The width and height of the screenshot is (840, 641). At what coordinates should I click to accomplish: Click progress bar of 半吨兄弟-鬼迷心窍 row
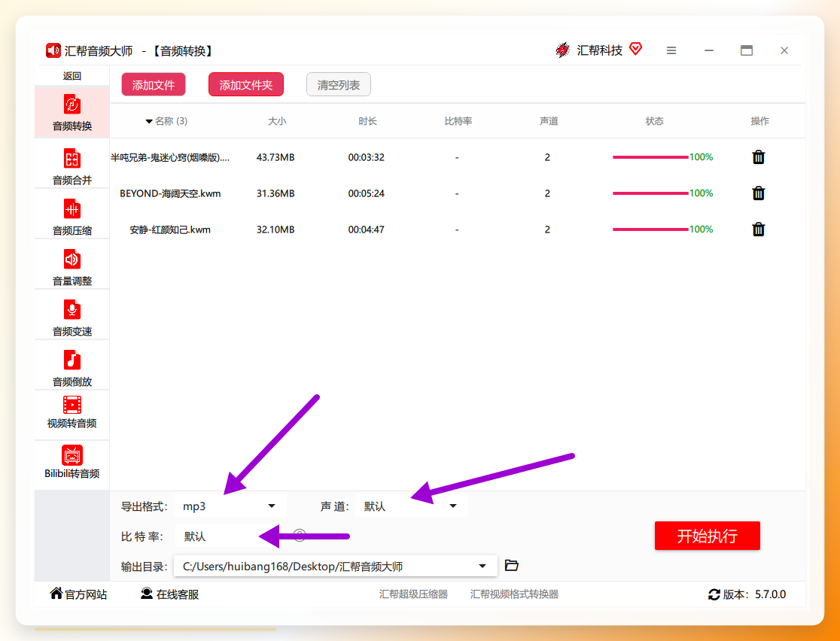pyautogui.click(x=650, y=157)
